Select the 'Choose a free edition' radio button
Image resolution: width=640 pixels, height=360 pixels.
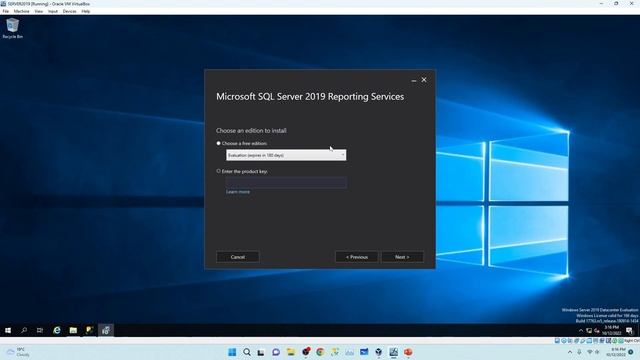pyautogui.click(x=218, y=143)
